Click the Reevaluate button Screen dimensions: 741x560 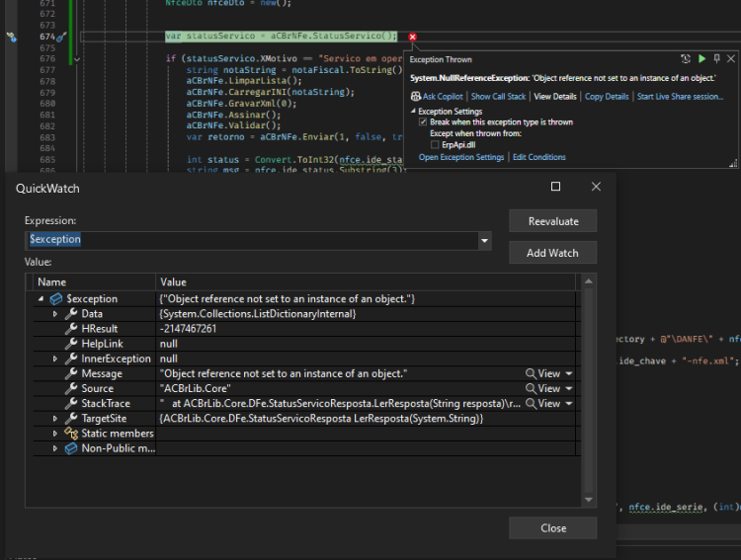point(553,221)
